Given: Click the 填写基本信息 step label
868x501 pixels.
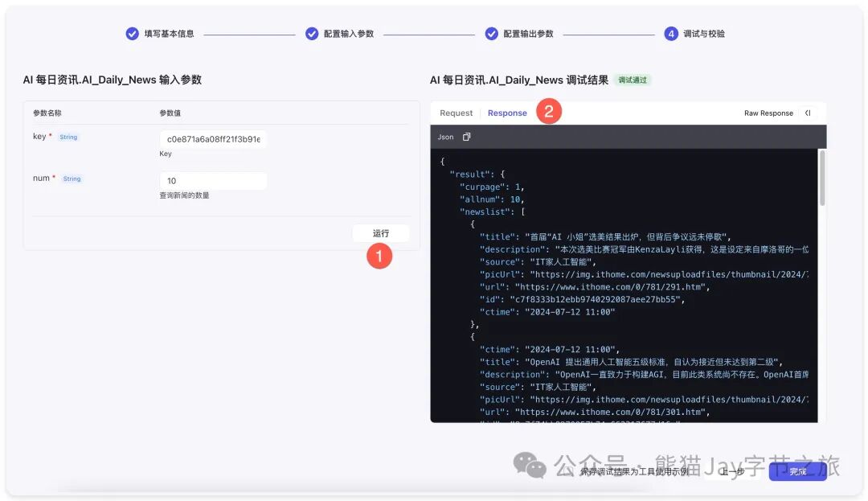Looking at the screenshot, I should (x=169, y=34).
